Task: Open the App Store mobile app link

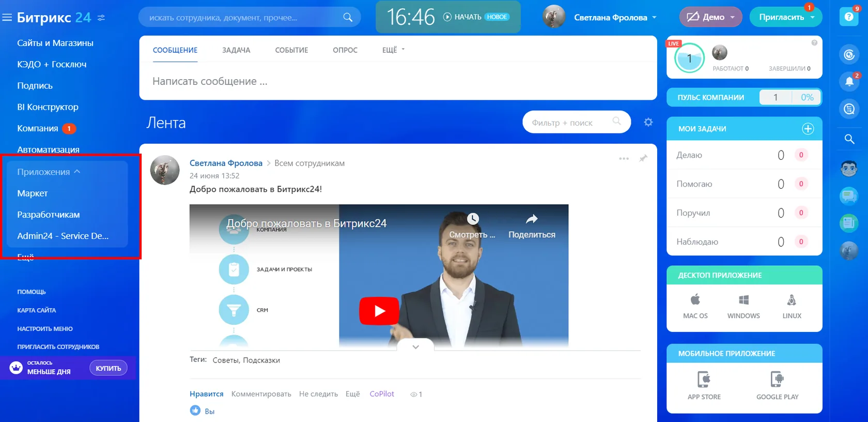Action: pyautogui.click(x=704, y=386)
